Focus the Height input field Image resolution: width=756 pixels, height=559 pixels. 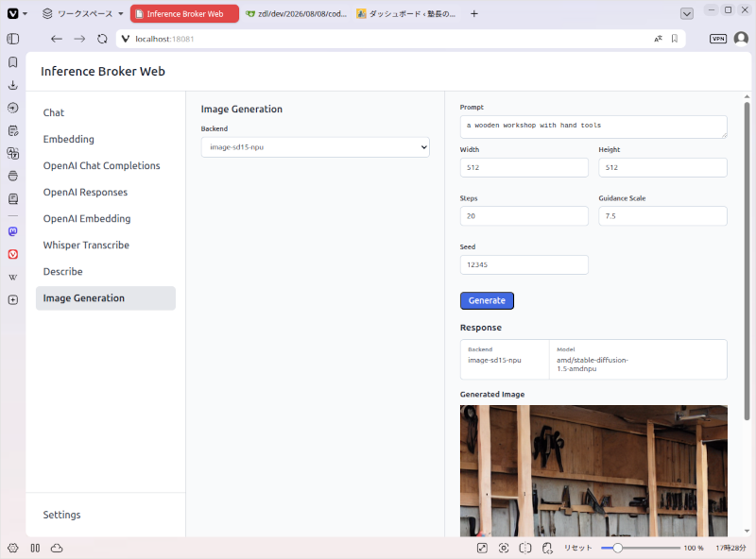(663, 168)
